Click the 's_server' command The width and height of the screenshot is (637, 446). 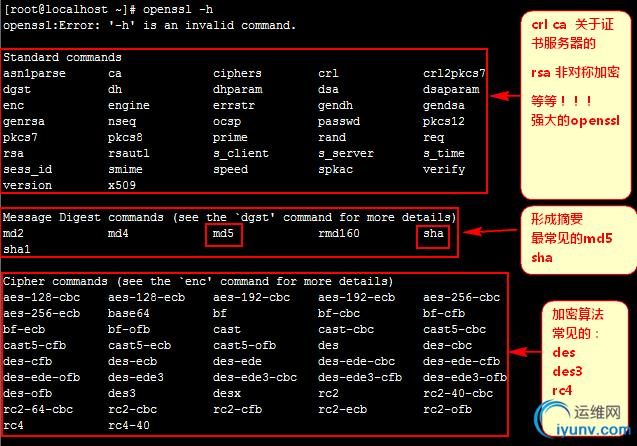346,154
